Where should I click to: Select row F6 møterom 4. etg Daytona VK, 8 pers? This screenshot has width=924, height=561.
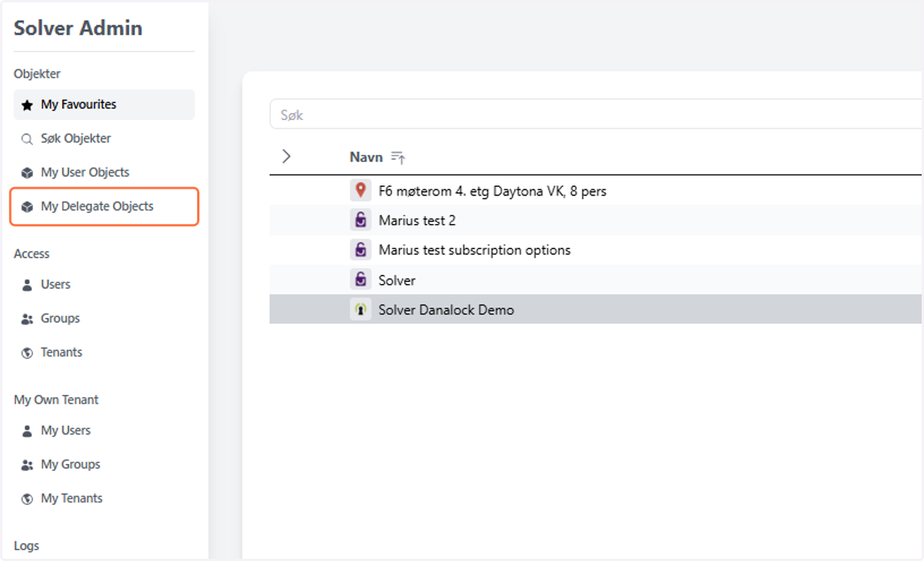(597, 191)
